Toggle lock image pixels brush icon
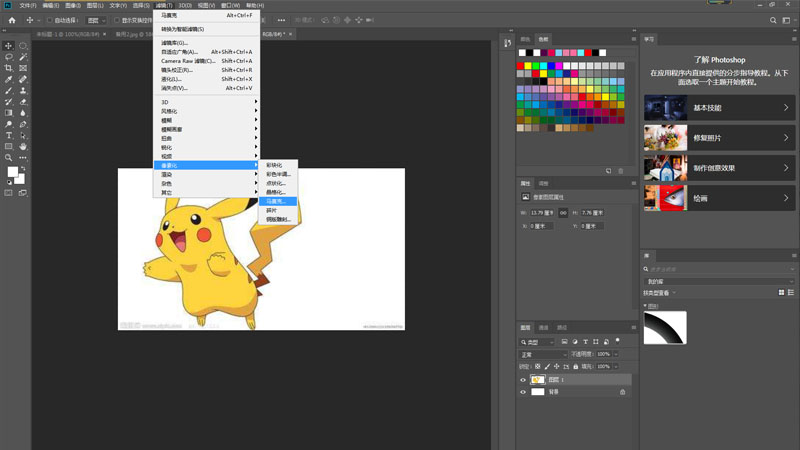 click(x=547, y=367)
